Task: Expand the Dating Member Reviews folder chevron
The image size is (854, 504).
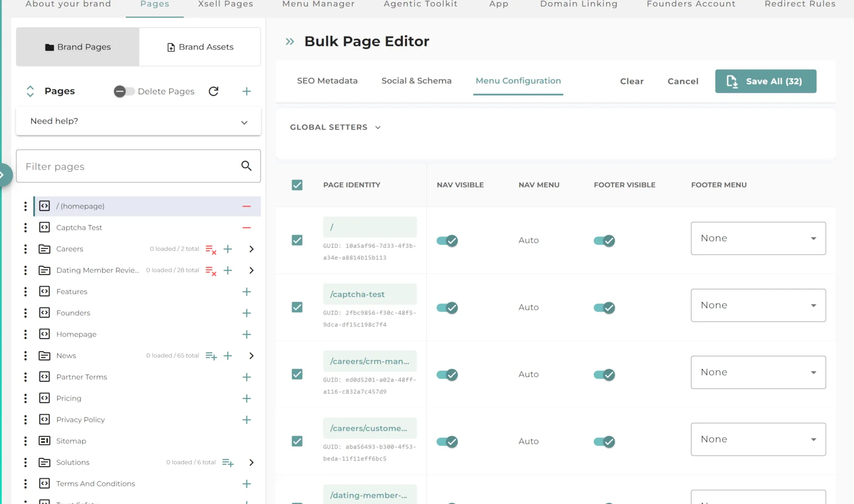Action: [252, 270]
